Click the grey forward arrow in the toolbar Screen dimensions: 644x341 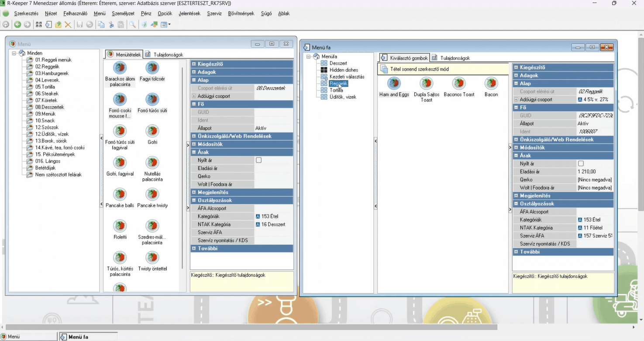[x=27, y=24]
